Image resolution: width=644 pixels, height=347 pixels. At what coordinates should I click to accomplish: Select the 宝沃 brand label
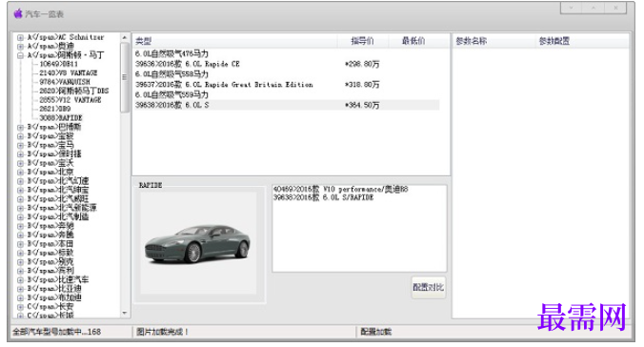pos(50,163)
